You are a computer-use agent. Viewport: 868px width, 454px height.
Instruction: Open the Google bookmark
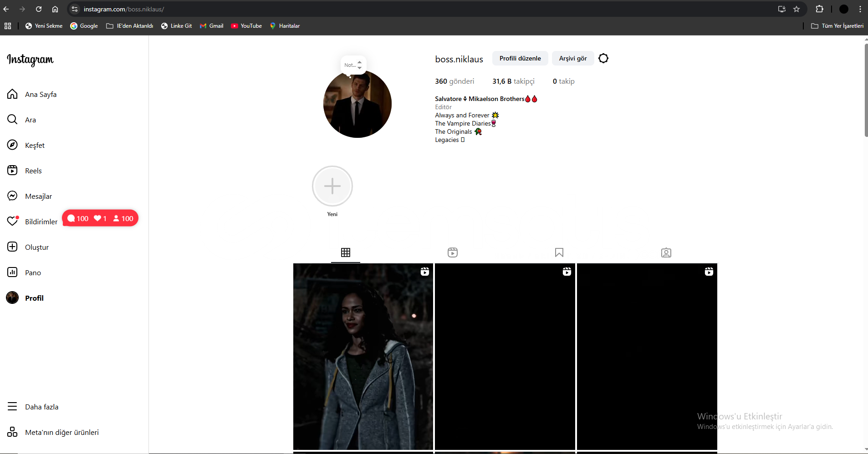point(84,26)
